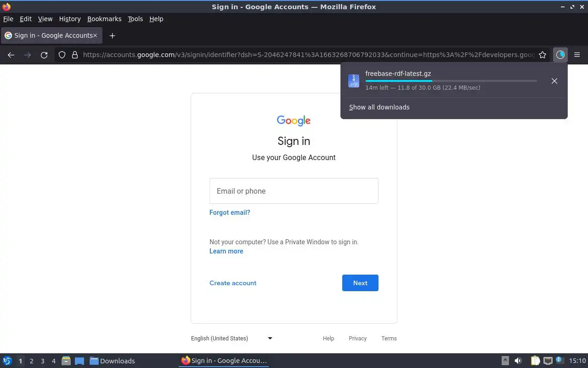588x368 pixels.
Task: Open the Bookmarks menu
Action: point(104,19)
